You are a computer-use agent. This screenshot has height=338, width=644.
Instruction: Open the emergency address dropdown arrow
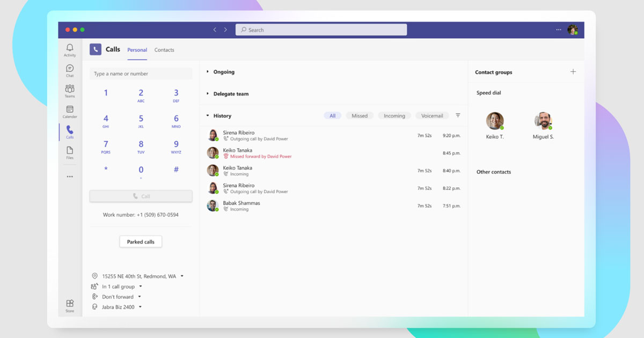pyautogui.click(x=182, y=276)
